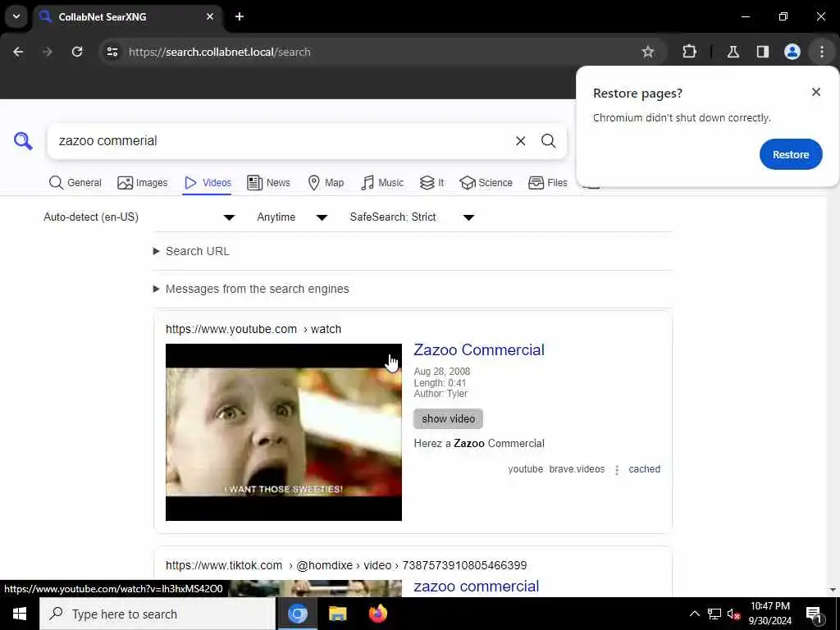Close the CollabNet SearXNG tab
This screenshot has height=630, width=840.
click(x=210, y=16)
